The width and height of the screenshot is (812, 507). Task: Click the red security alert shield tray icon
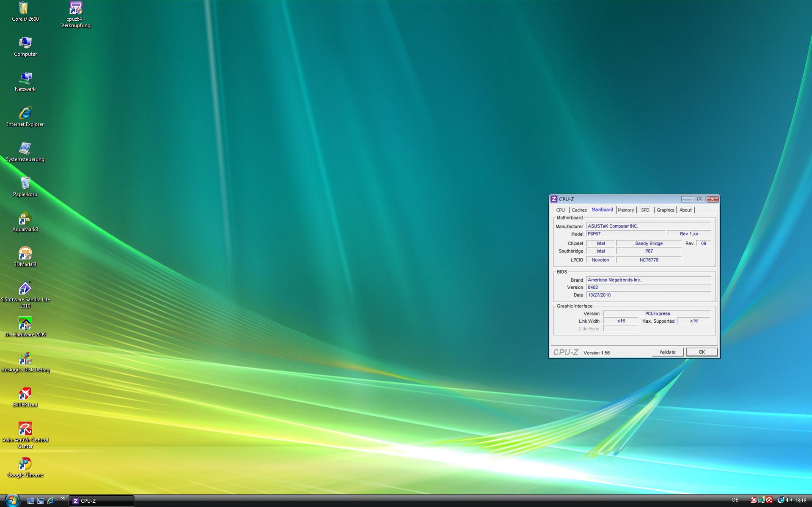click(x=754, y=500)
